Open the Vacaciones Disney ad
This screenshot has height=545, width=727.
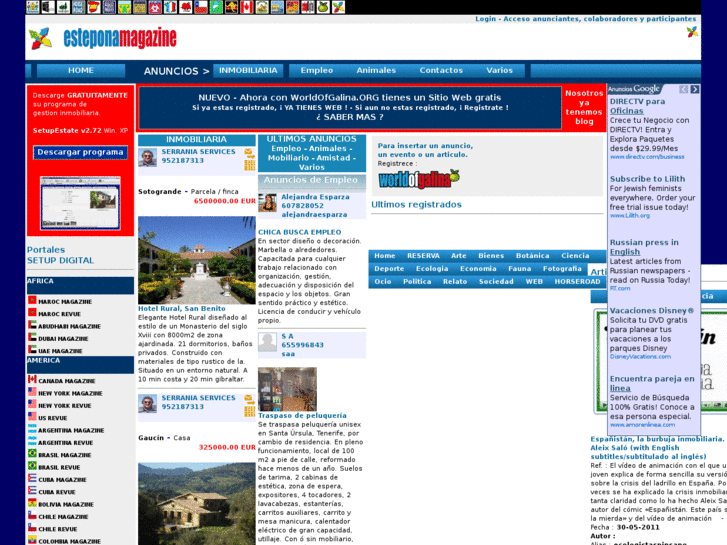point(651,311)
